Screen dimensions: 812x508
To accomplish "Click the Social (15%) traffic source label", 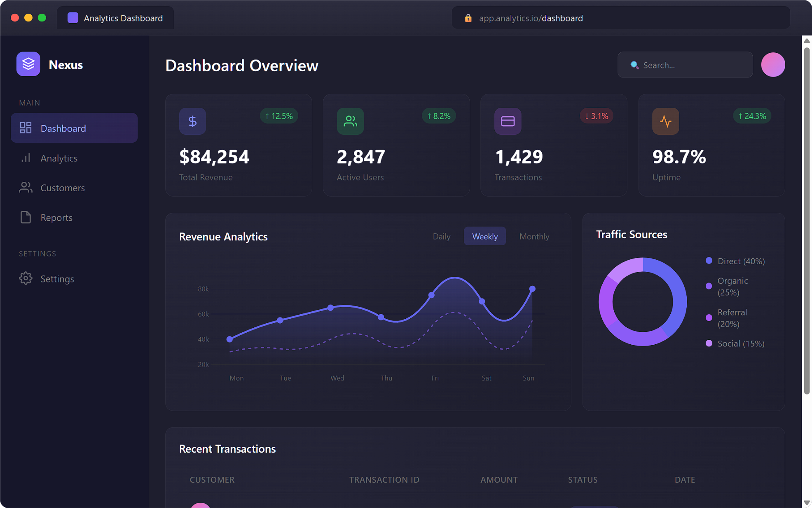I will [x=740, y=343].
